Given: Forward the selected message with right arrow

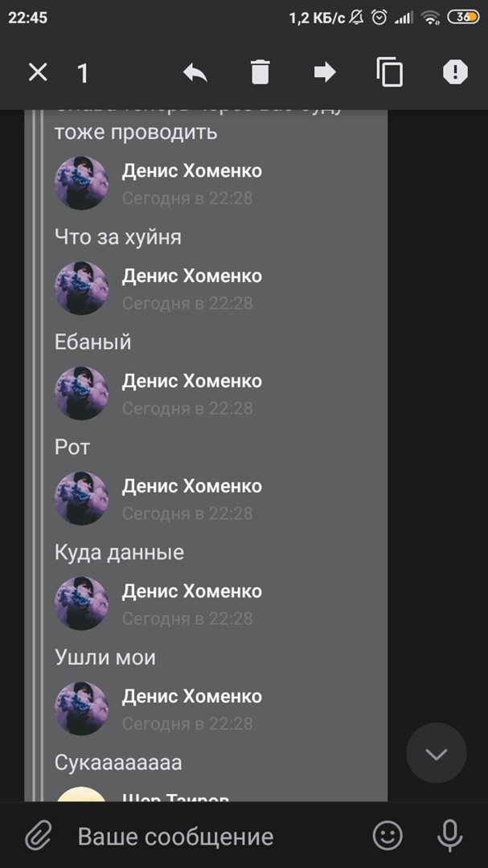Looking at the screenshot, I should (x=325, y=72).
